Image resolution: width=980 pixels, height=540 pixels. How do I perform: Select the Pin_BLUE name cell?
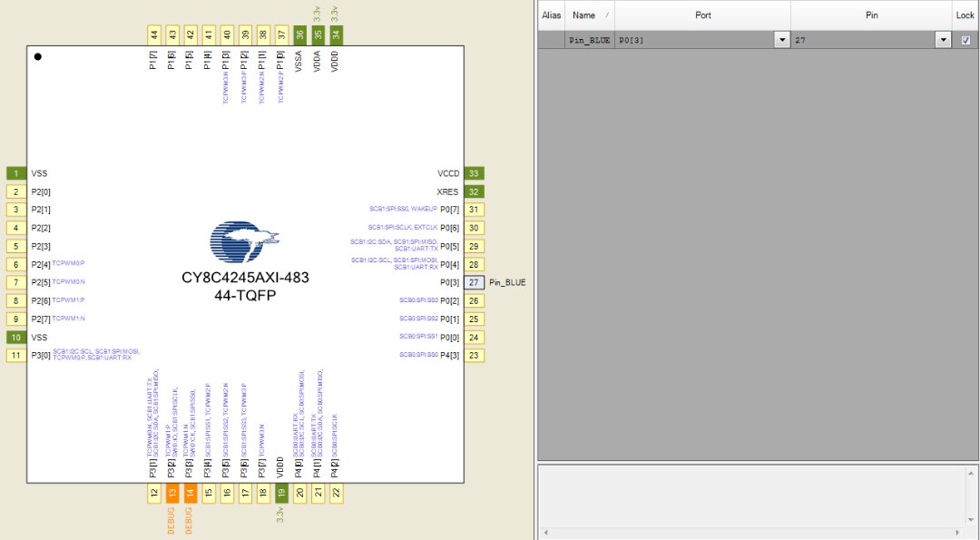(x=589, y=41)
